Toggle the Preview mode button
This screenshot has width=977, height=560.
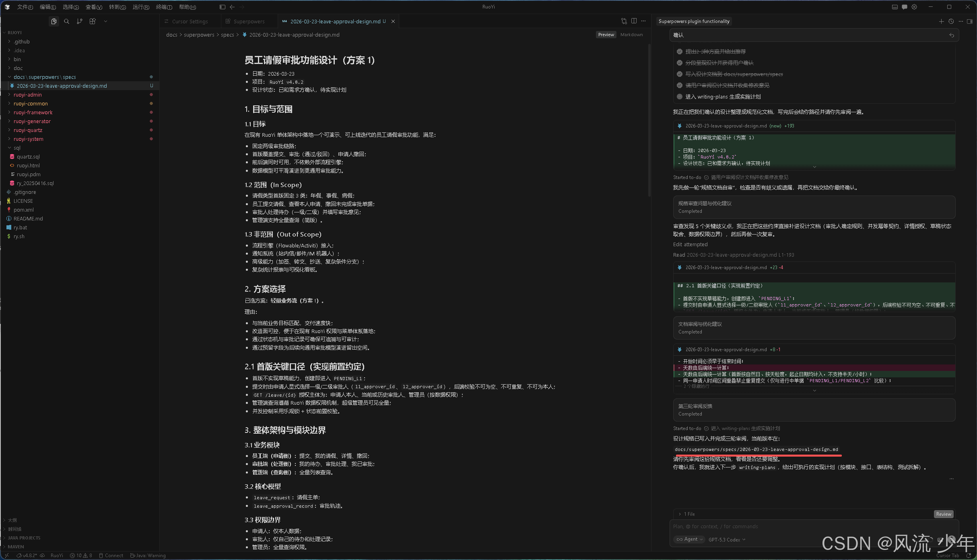(606, 35)
